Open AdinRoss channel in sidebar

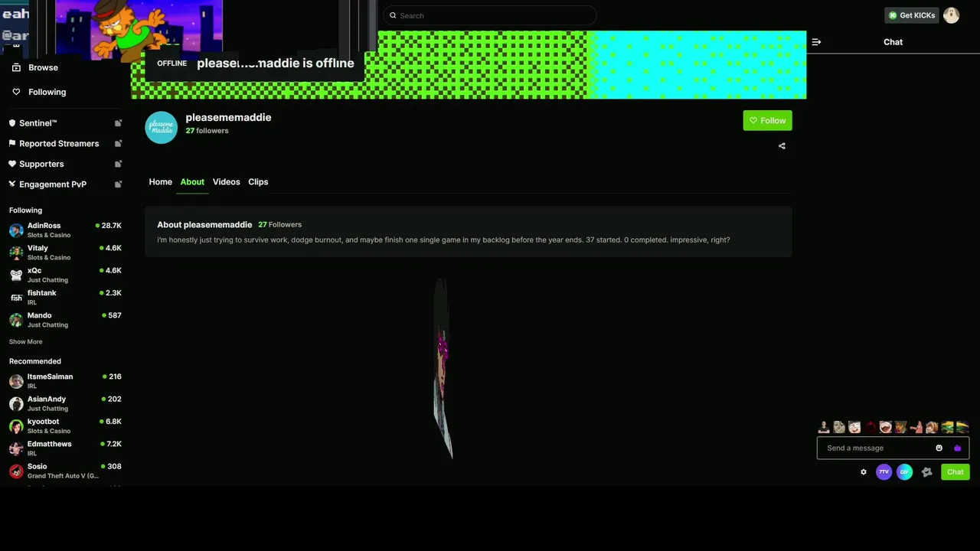tap(65, 230)
